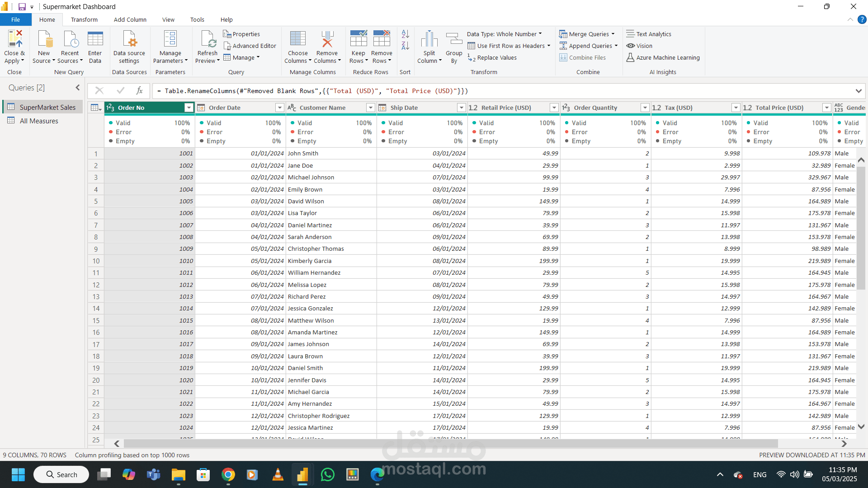This screenshot has width=868, height=488.
Task: Open the Order Date data type icon
Action: pos(201,108)
